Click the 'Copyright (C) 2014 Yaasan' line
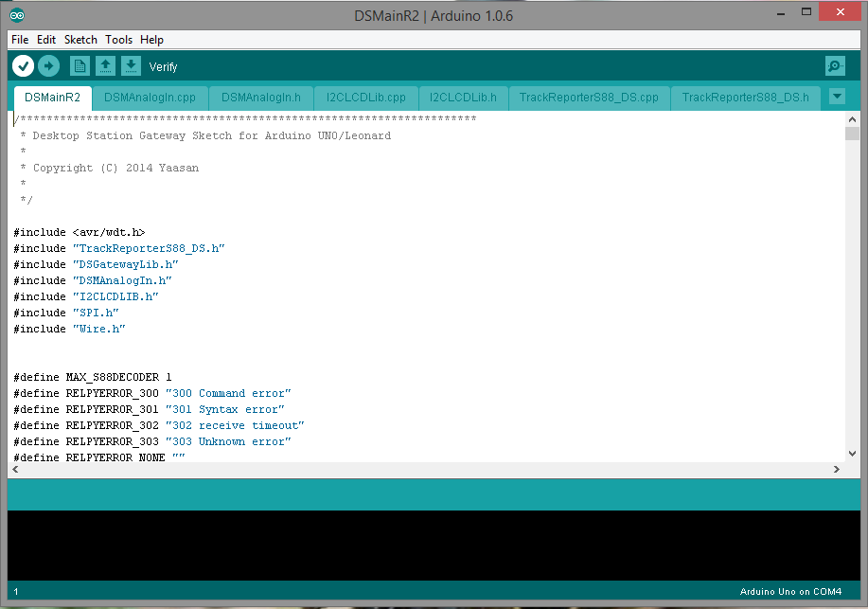 110,168
